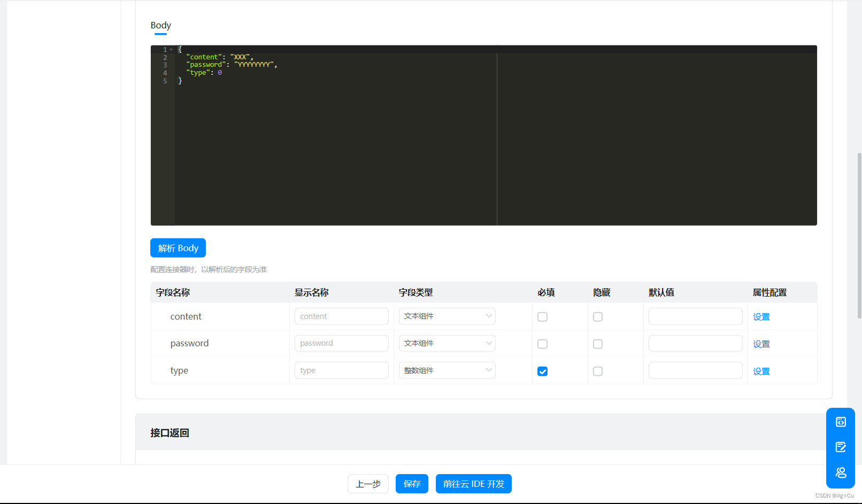862x504 pixels.
Task: Collapse the JSON fold arrow on line 1
Action: click(x=171, y=49)
